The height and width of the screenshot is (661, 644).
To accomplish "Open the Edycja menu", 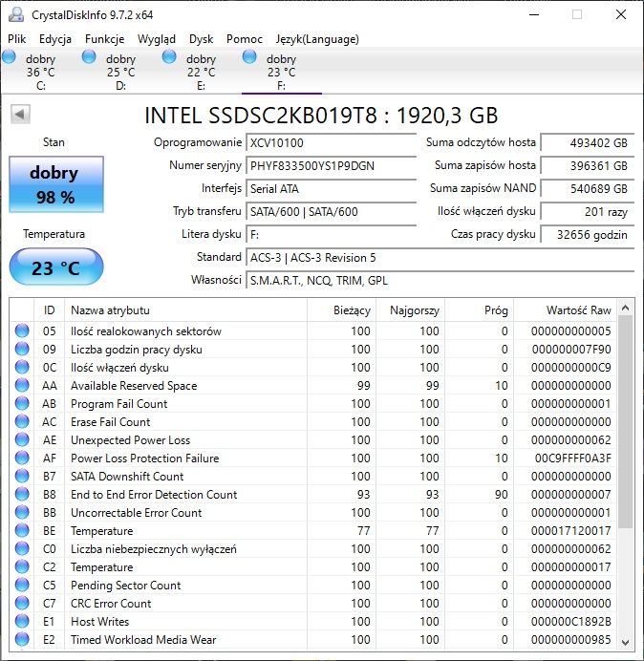I will tap(55, 39).
